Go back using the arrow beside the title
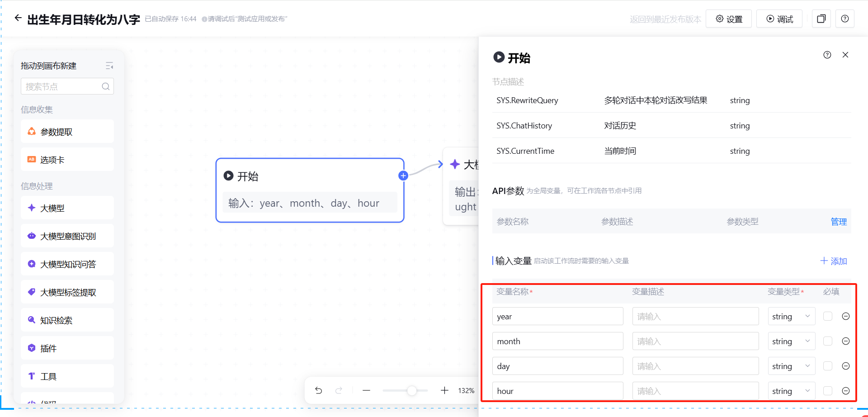868x417 pixels. coord(18,18)
